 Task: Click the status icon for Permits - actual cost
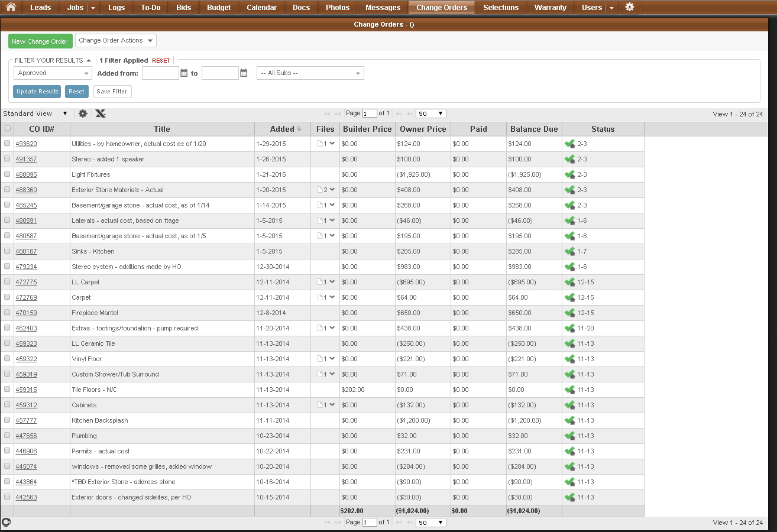(569, 451)
